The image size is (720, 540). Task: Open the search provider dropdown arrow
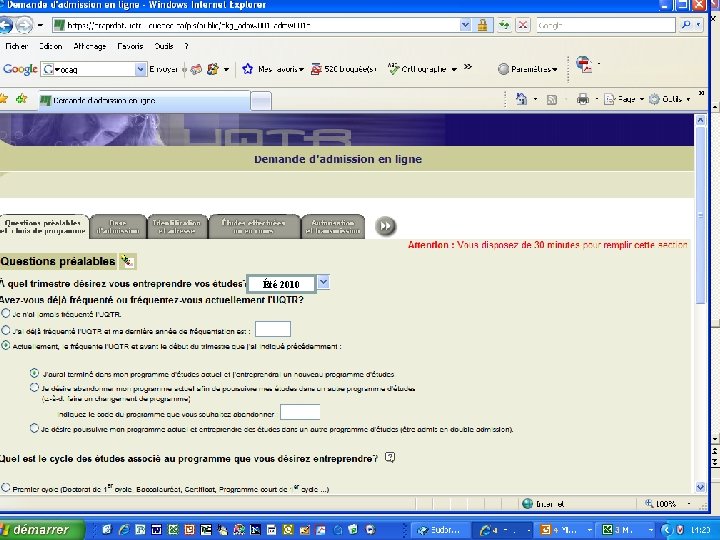[x=698, y=25]
